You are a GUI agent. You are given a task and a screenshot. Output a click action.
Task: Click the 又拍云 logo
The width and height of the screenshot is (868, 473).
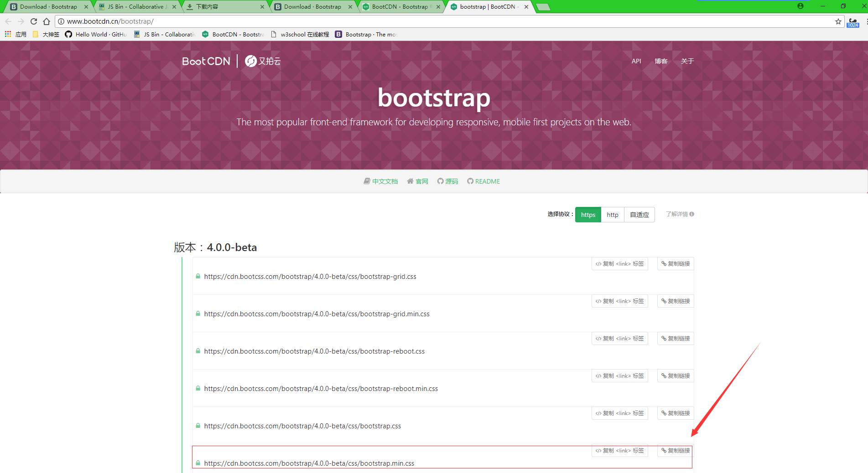point(263,61)
